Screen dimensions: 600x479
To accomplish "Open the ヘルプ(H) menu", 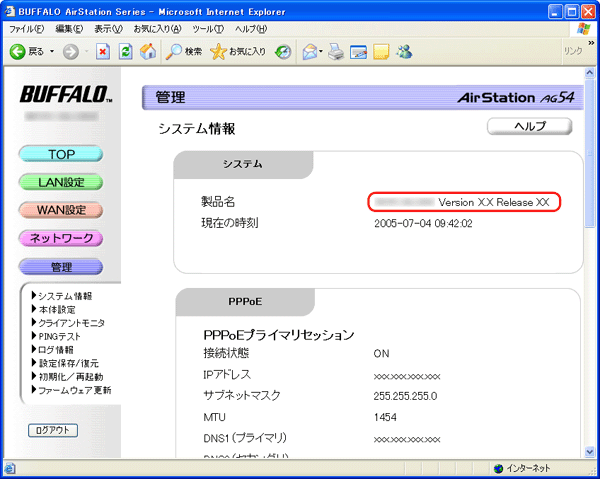I will [251, 29].
